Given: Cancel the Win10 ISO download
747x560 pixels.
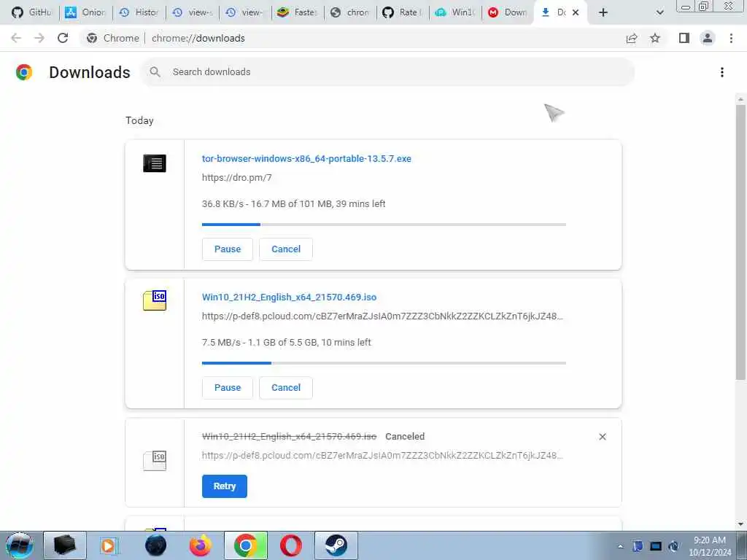Looking at the screenshot, I should point(286,388).
